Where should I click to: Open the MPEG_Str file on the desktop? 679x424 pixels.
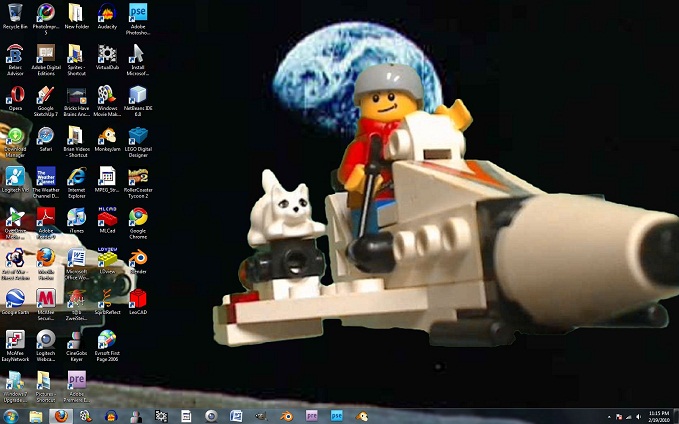(107, 180)
